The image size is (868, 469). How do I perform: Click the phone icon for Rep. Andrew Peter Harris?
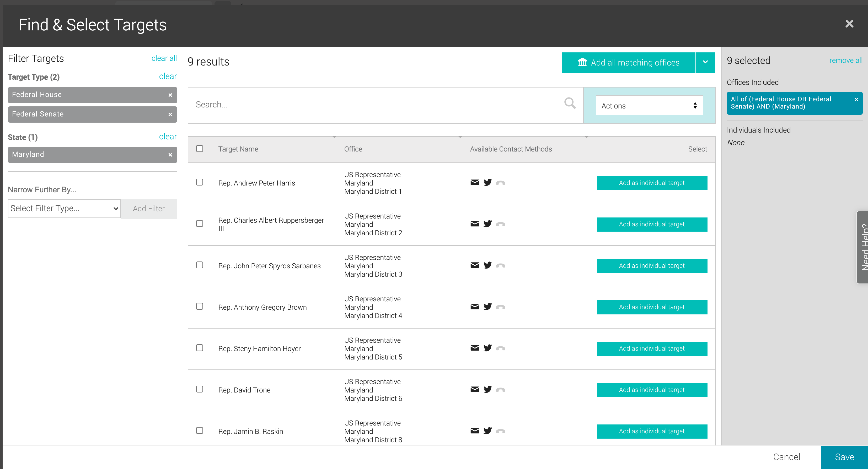501,183
